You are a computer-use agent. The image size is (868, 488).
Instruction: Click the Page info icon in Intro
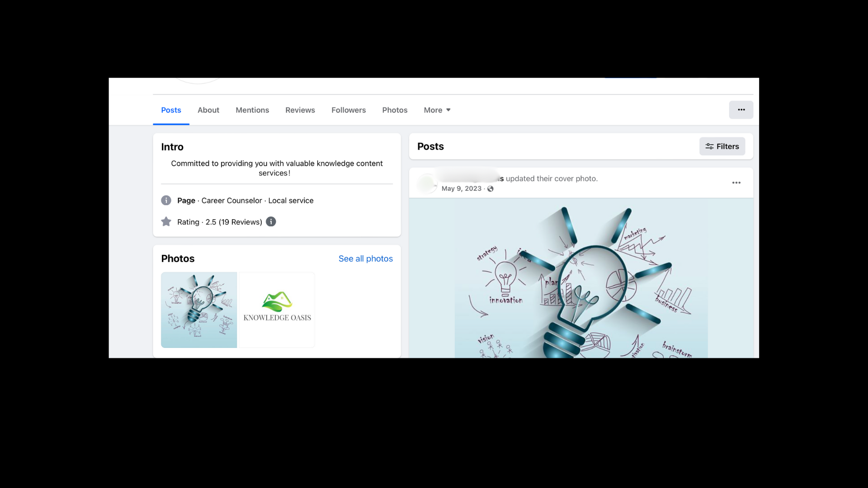coord(166,200)
